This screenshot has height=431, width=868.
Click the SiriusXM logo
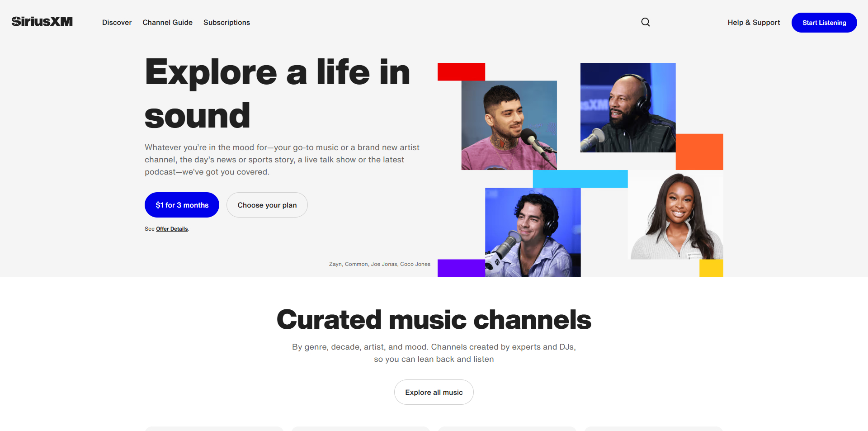click(42, 22)
